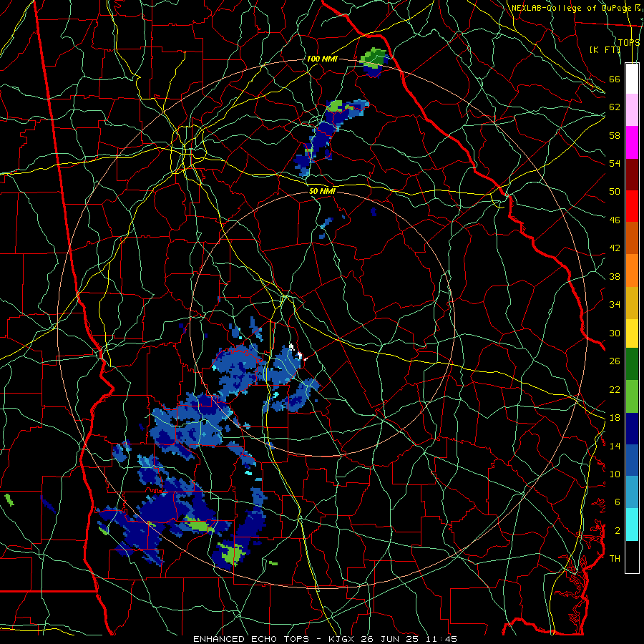Click the green echo top cell near 100 NMI label
Screen dimensions: 644x644
tap(374, 59)
